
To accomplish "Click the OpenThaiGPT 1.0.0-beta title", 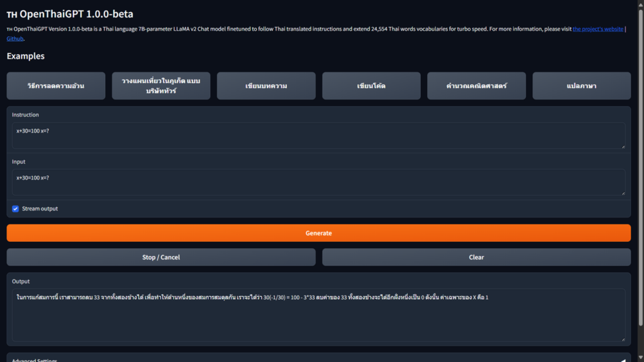I will pos(70,14).
